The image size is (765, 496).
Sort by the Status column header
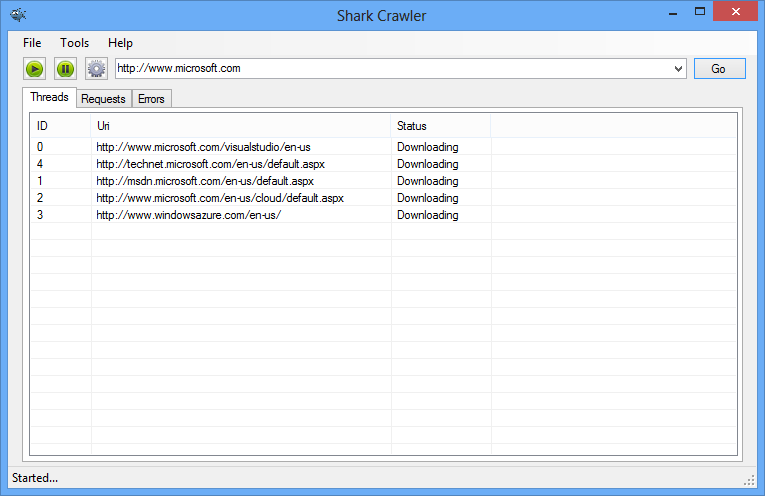tap(440, 126)
